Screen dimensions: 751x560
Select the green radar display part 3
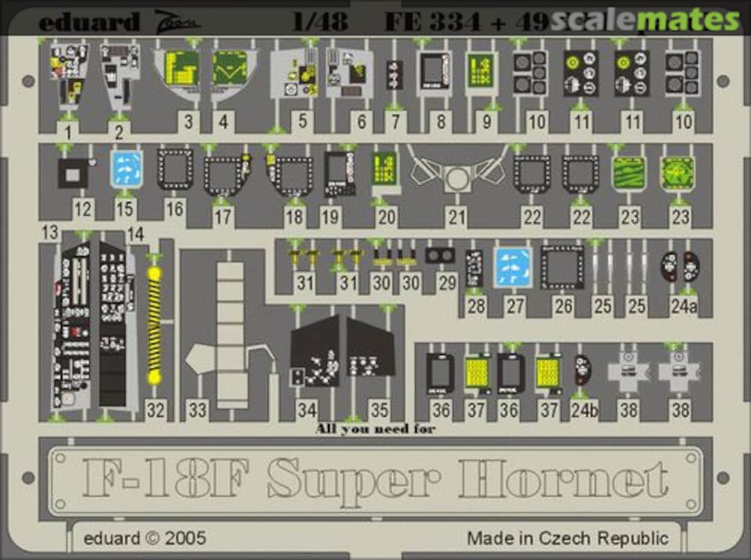coord(181,69)
